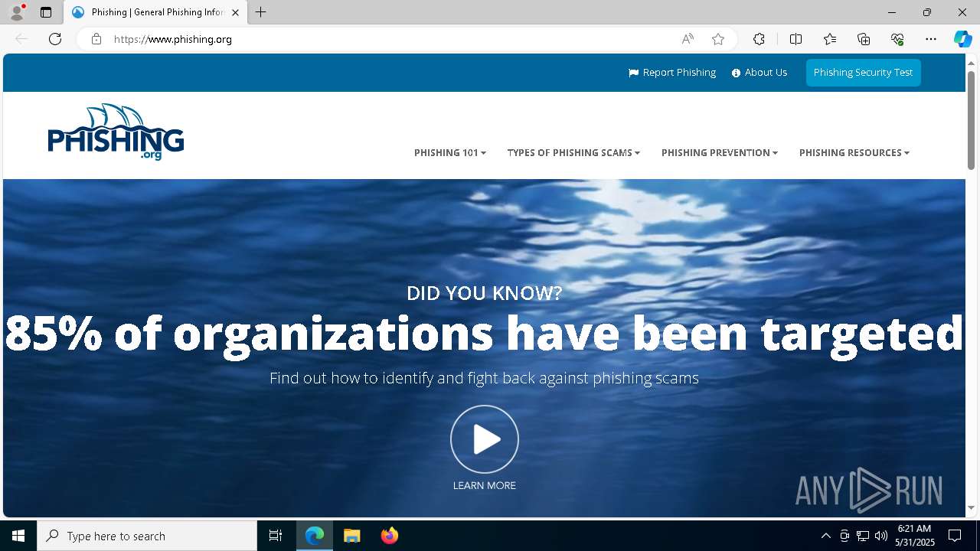Open volume control tray icon
980x551 pixels.
point(881,536)
